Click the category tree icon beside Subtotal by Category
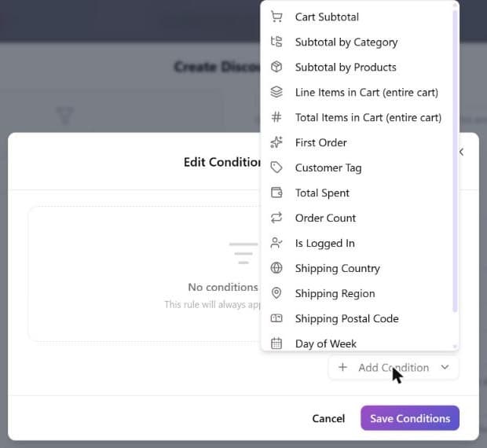 click(276, 42)
